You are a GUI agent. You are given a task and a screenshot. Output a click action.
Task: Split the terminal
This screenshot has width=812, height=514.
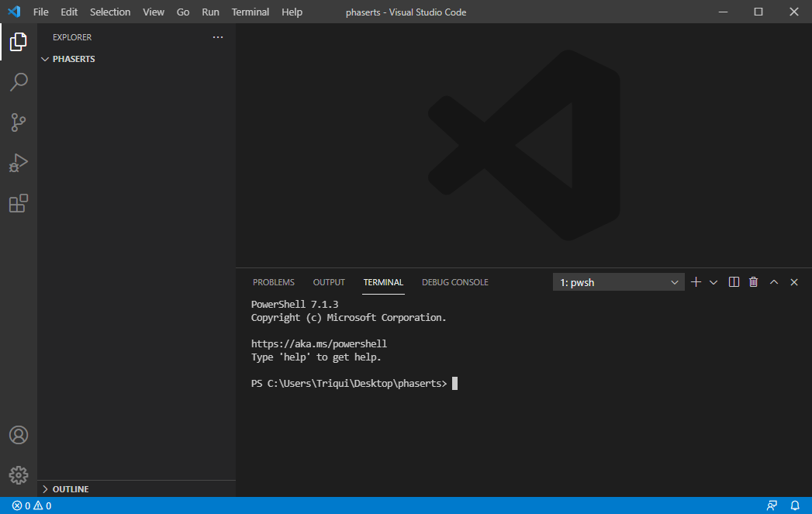point(733,281)
